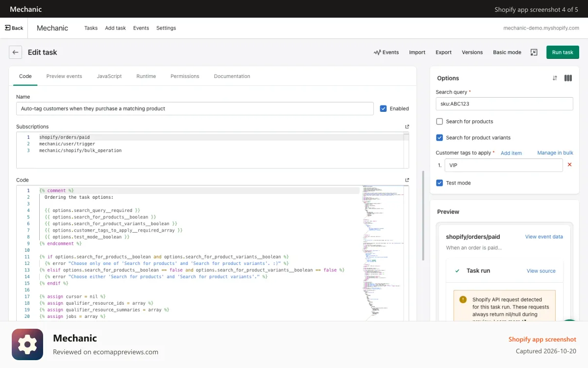This screenshot has width=588, height=368.
Task: Click the code minimap overview
Action: 383,253
